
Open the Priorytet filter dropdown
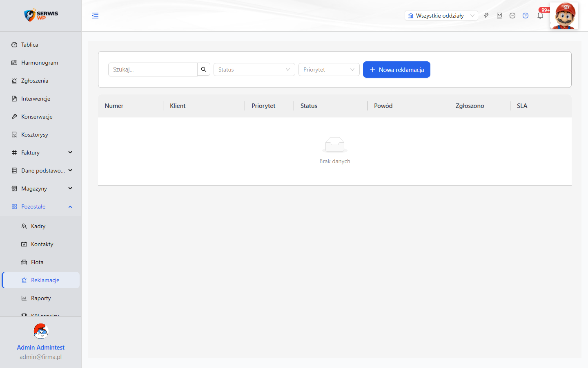pyautogui.click(x=329, y=70)
